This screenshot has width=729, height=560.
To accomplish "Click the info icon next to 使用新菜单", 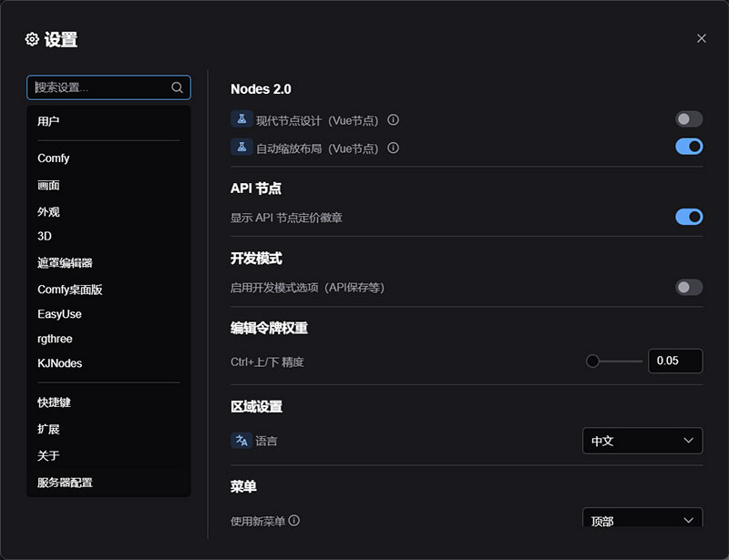I will (x=294, y=521).
